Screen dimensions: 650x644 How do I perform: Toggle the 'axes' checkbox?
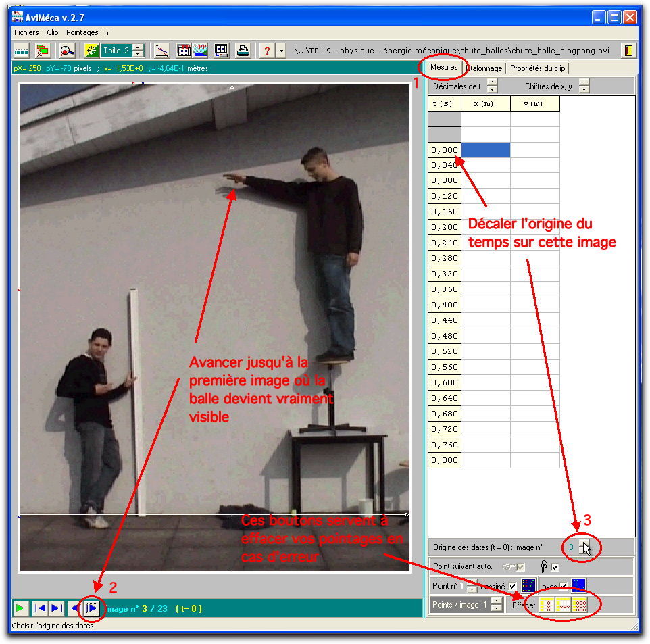[564, 586]
